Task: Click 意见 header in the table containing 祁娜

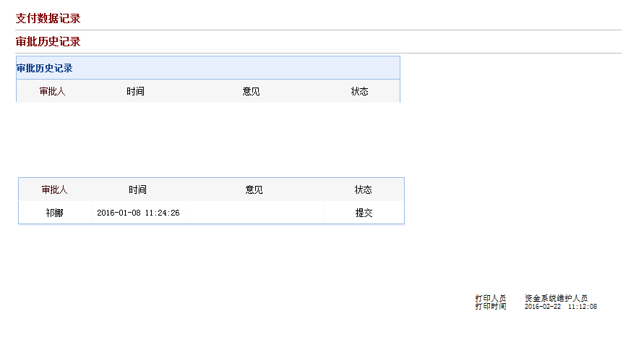Action: tap(254, 190)
